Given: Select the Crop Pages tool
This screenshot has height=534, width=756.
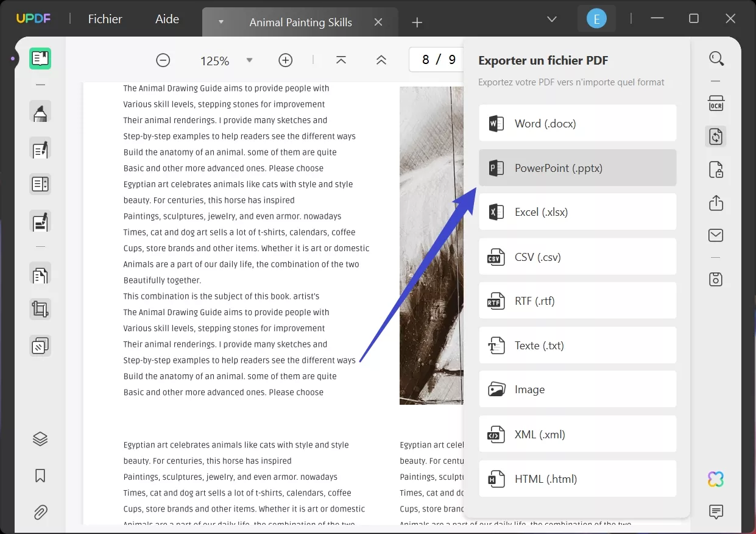Looking at the screenshot, I should coord(40,309).
